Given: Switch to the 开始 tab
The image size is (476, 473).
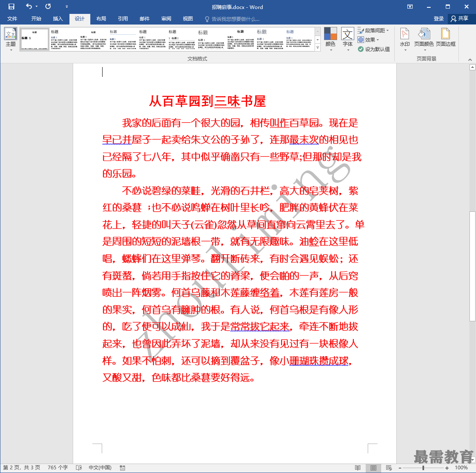Looking at the screenshot, I should click(x=36, y=19).
